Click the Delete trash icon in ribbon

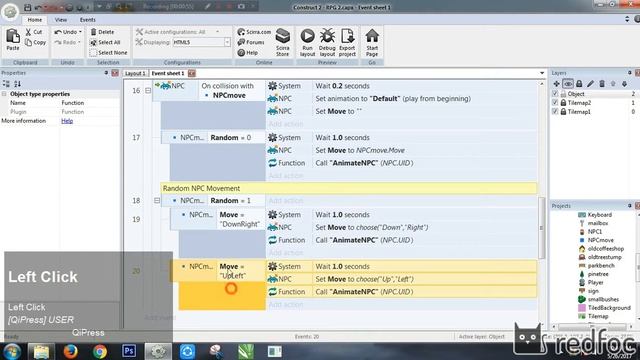pyautogui.click(x=102, y=32)
